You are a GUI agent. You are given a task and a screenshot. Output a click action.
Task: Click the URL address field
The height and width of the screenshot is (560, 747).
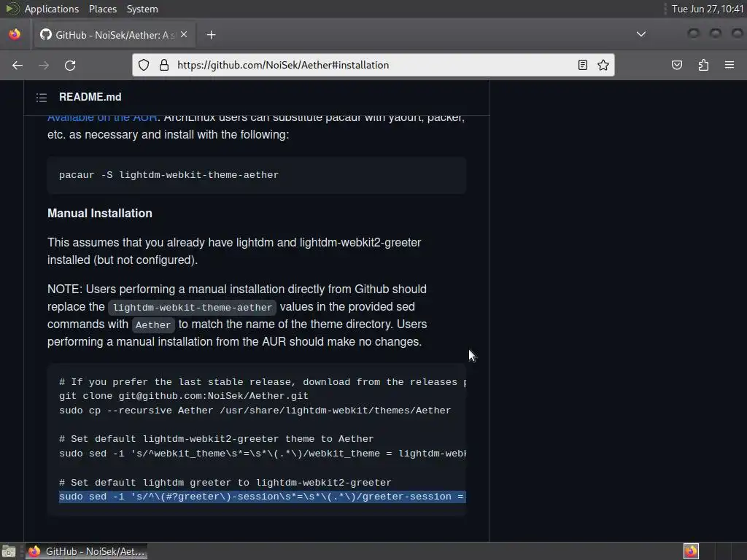pos(371,65)
